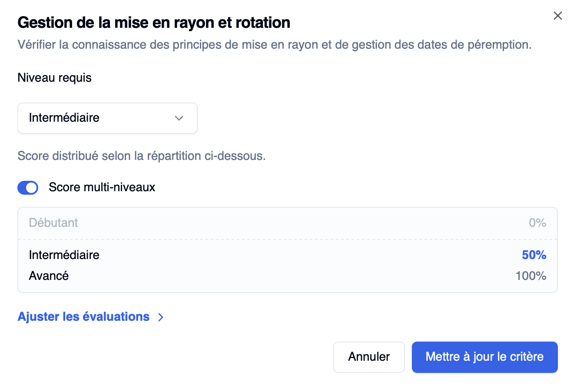Select the Débutant row in score distribution

(x=287, y=223)
